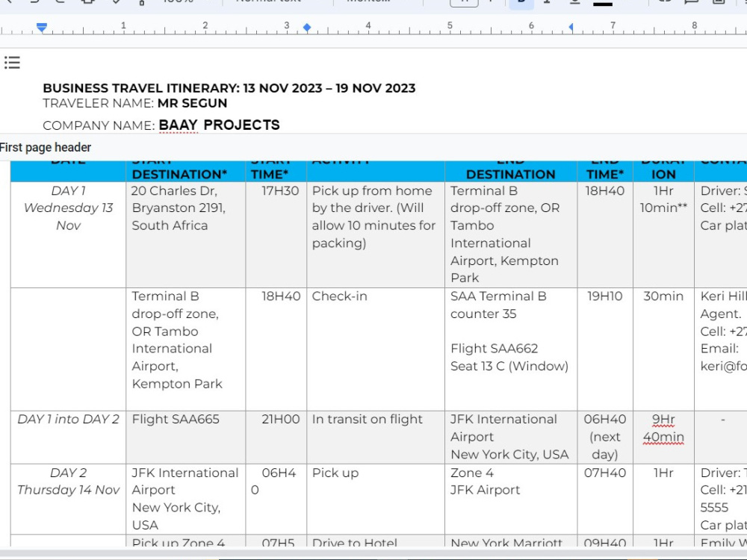Screen dimensions: 747x560
Task: Click the name 'MR SEGUN'
Action: 193,103
